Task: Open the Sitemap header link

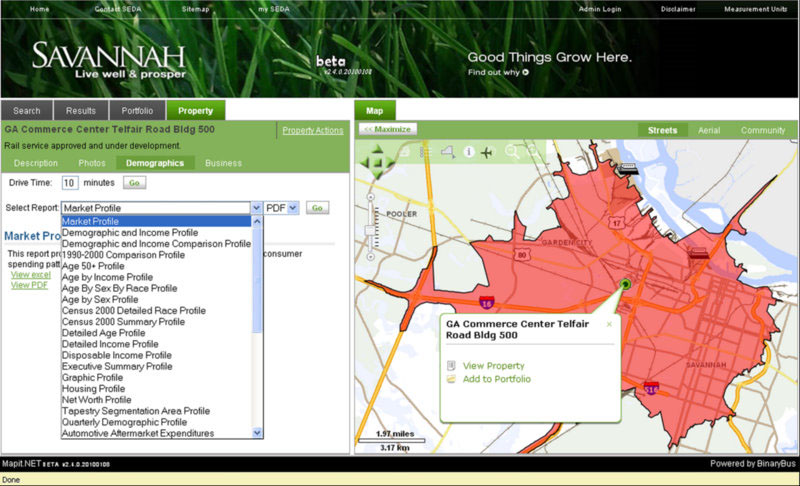Action: (x=195, y=9)
